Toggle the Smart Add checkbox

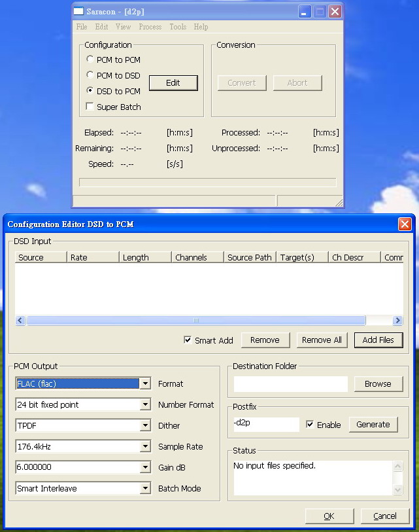click(x=188, y=340)
